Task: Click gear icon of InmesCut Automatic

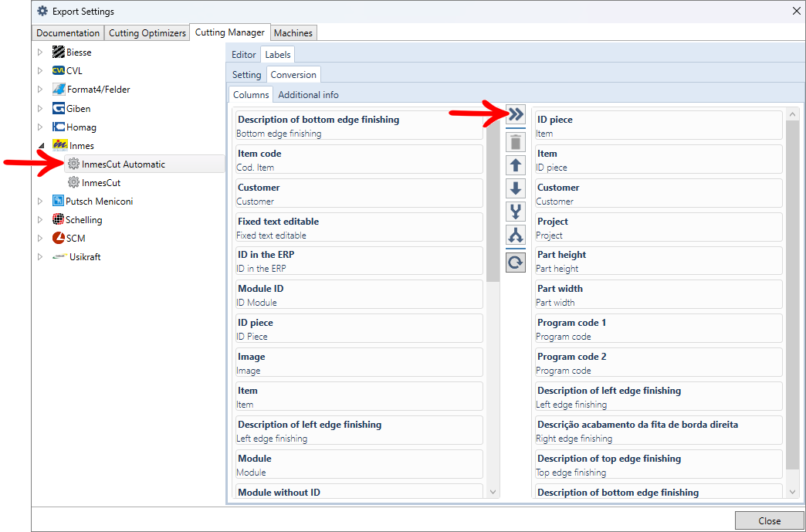Action: [74, 164]
